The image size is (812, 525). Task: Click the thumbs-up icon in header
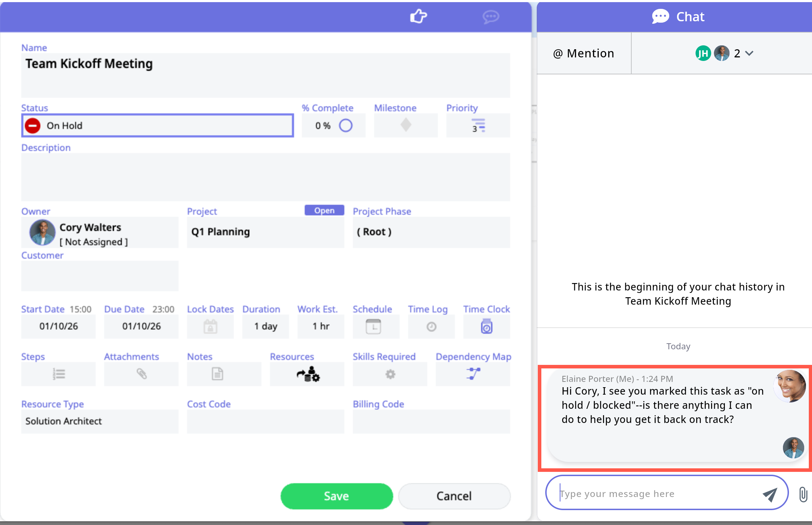(418, 16)
